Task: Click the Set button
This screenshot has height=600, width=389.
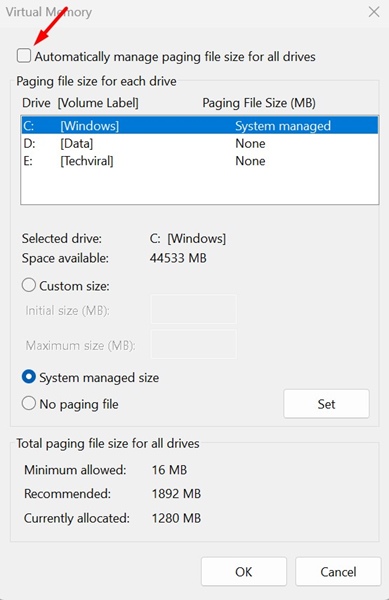Action: tap(326, 404)
